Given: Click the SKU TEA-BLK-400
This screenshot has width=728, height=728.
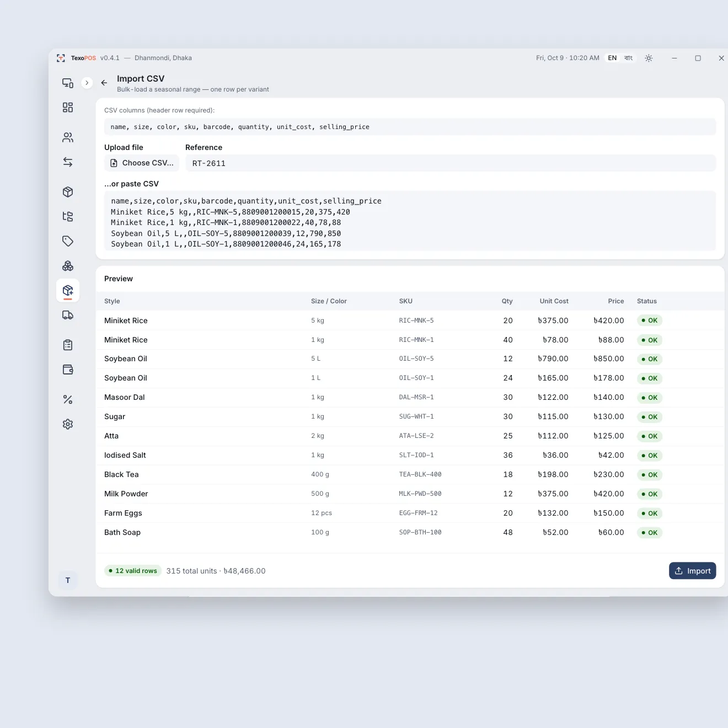Looking at the screenshot, I should click(x=420, y=474).
